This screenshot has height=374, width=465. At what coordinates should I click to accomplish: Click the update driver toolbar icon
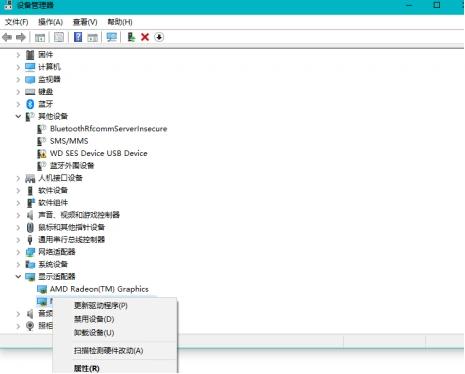(131, 37)
